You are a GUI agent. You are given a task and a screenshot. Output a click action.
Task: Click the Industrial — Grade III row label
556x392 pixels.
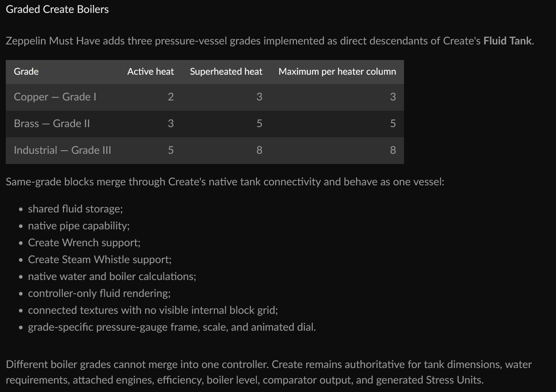[62, 150]
